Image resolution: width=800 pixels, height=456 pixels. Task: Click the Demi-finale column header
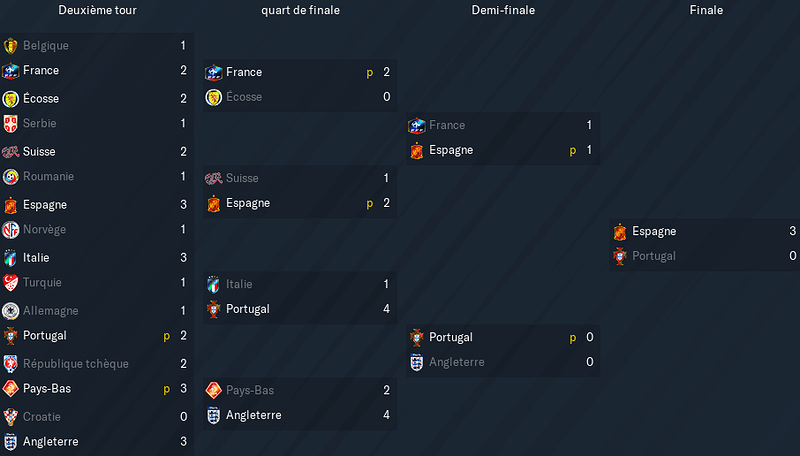[503, 10]
